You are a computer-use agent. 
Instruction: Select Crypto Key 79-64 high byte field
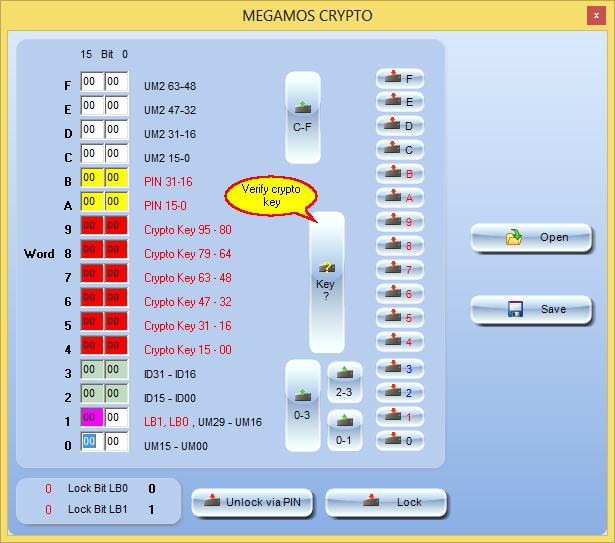click(92, 249)
